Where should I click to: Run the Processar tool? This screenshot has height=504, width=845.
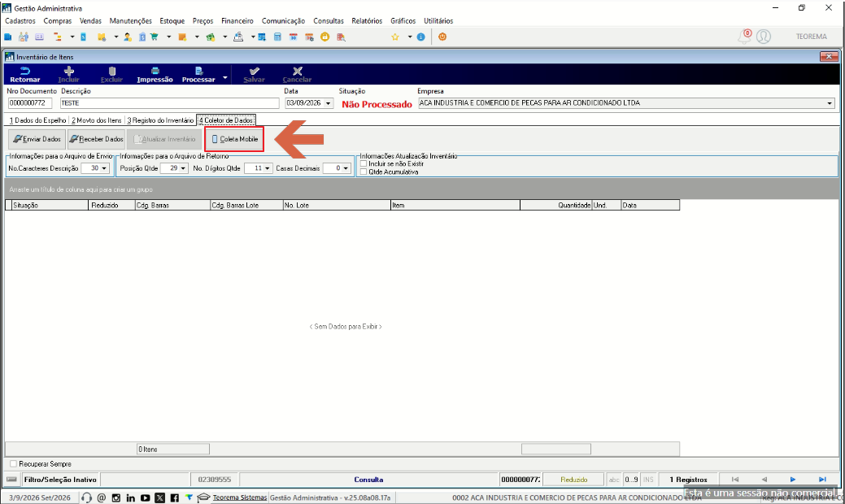tap(198, 74)
